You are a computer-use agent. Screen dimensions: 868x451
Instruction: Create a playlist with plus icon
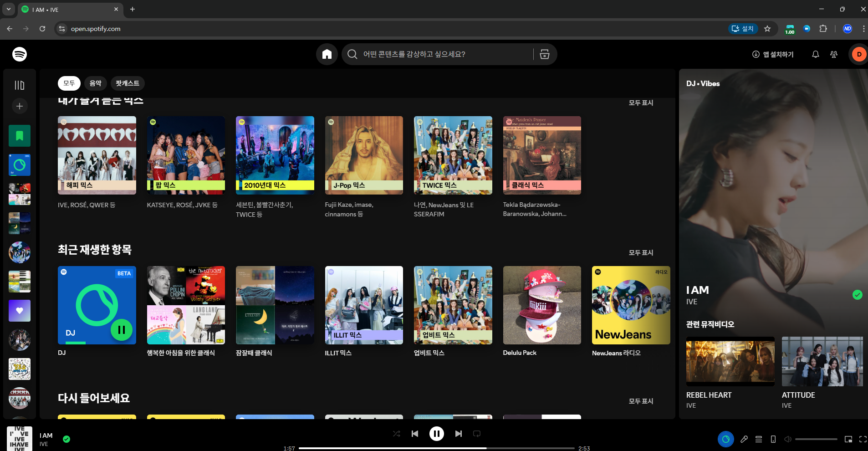tap(20, 106)
